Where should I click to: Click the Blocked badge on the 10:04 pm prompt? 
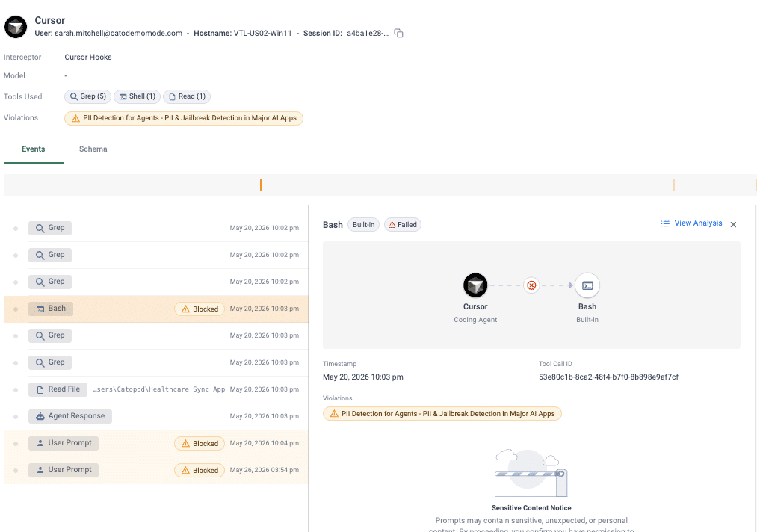coord(200,443)
